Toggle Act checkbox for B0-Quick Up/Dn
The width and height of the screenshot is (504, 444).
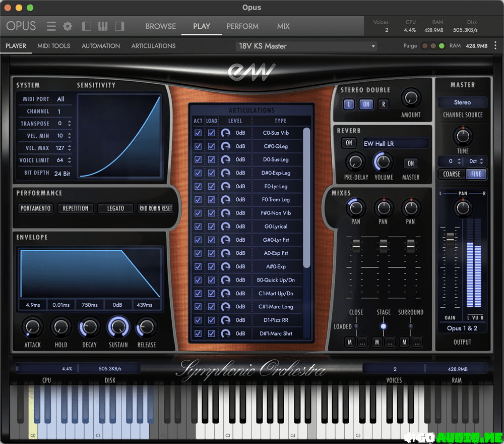pos(198,280)
